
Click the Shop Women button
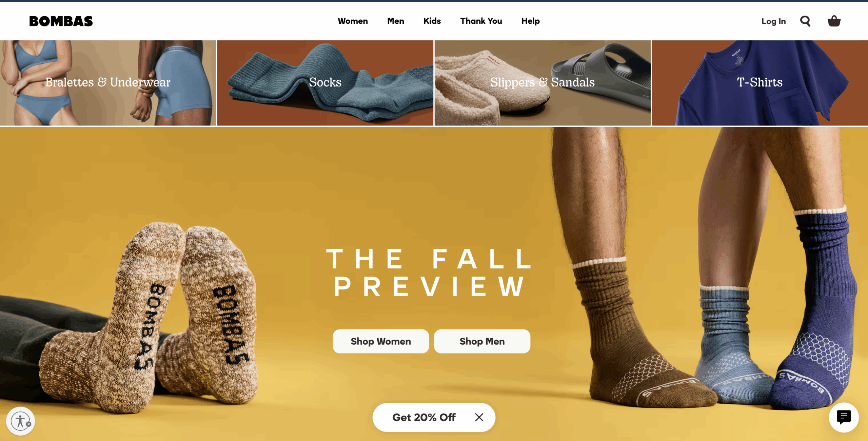[381, 341]
